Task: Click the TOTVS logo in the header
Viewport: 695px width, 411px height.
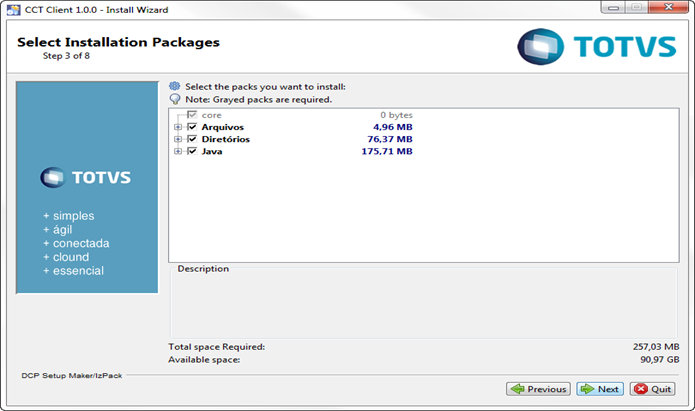Action: [x=597, y=47]
